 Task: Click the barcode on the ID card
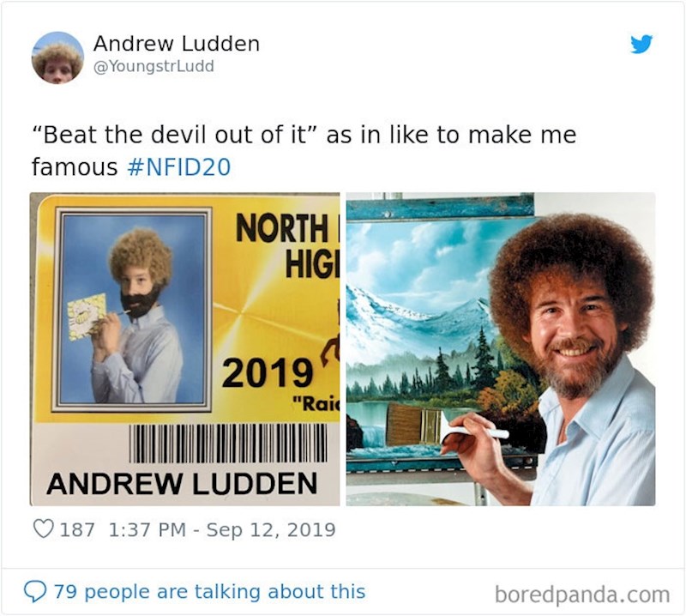point(227,443)
